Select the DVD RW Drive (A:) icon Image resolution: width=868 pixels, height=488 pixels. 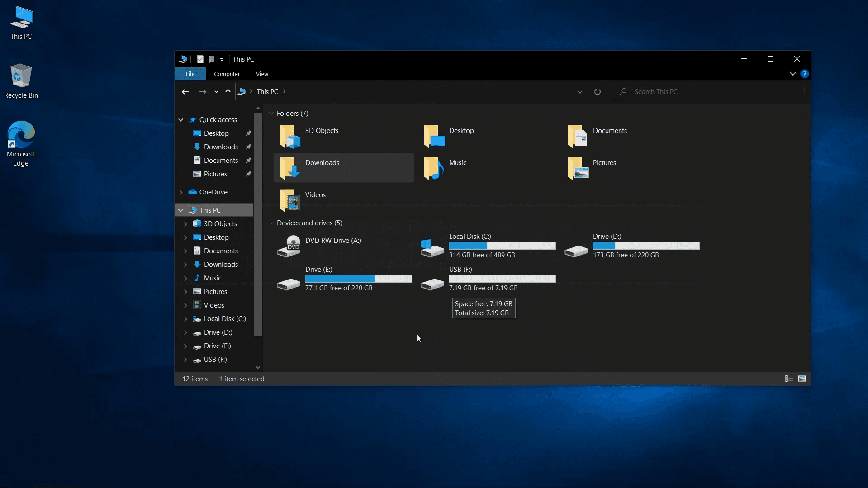289,246
